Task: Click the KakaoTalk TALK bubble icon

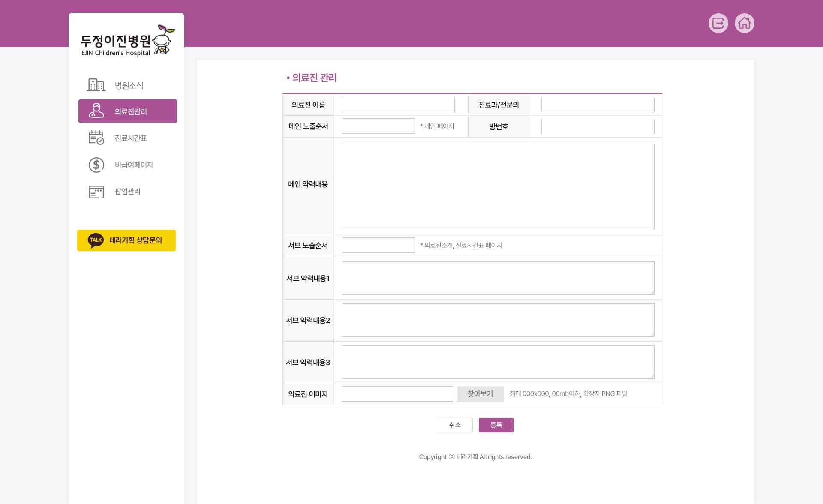Action: click(x=96, y=240)
